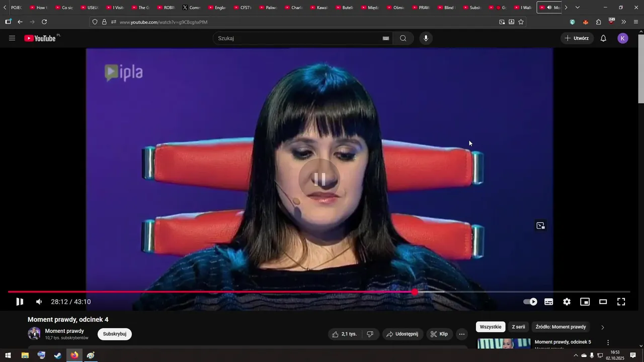Open the Windows notification center
644x362 pixels.
pyautogui.click(x=633, y=355)
